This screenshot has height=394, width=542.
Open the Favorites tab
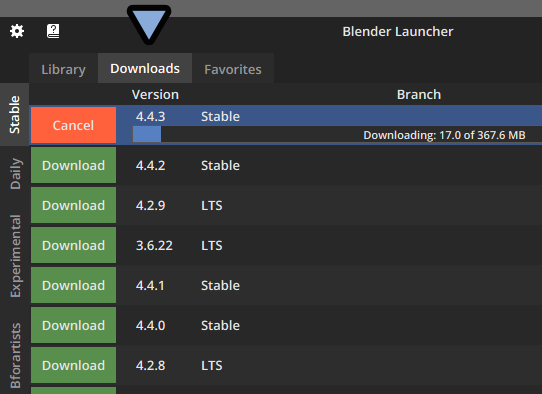[233, 68]
